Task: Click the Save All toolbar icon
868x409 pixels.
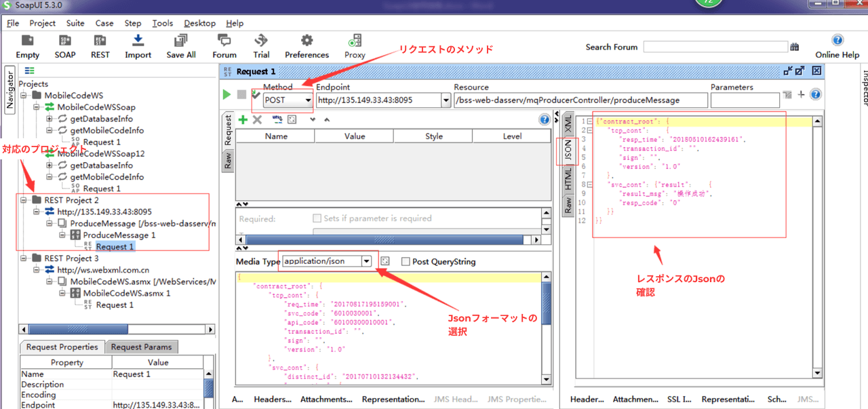Action: pyautogui.click(x=180, y=41)
